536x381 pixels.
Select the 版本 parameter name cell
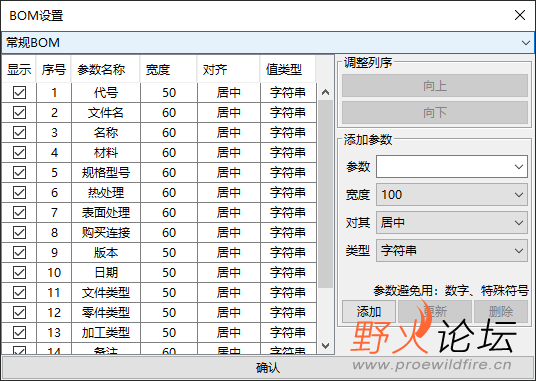[106, 253]
